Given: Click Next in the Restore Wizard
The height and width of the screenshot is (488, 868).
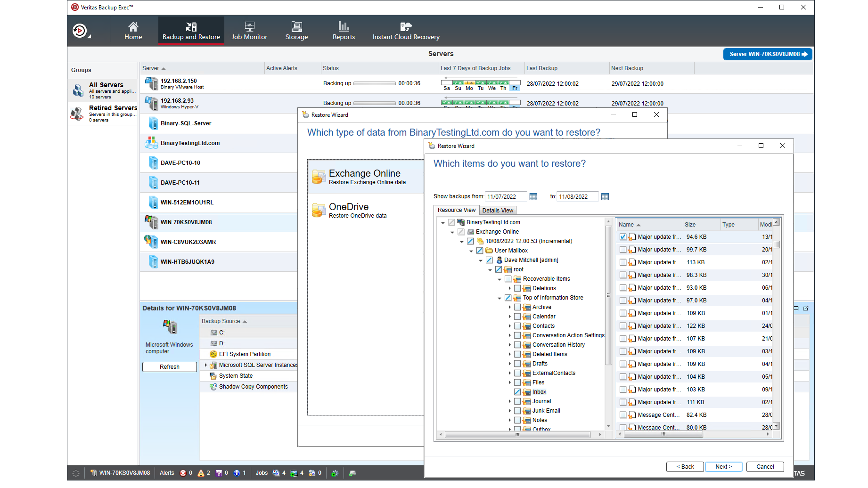Looking at the screenshot, I should point(723,466).
